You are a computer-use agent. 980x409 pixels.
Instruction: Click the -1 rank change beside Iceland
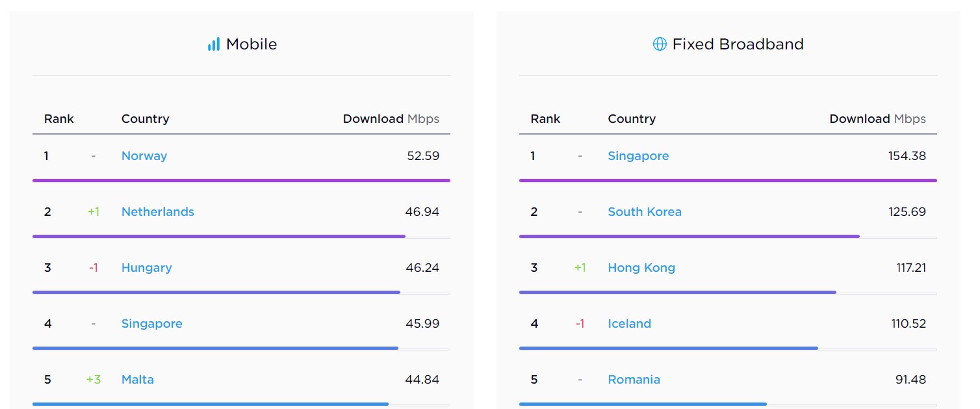pyautogui.click(x=580, y=324)
